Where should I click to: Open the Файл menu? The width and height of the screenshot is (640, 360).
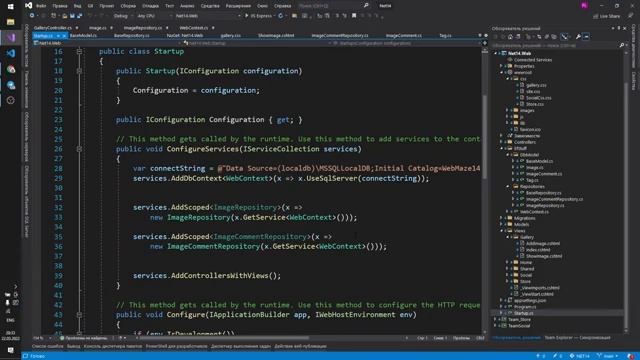pos(41,6)
